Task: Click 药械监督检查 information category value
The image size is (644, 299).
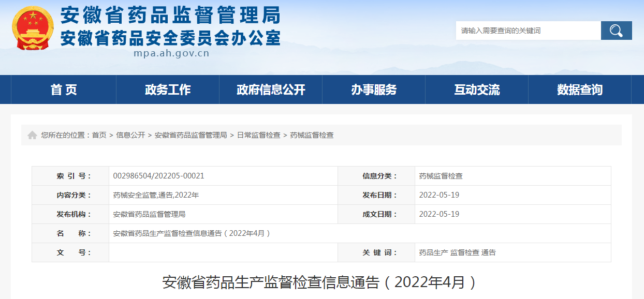Action: point(441,176)
